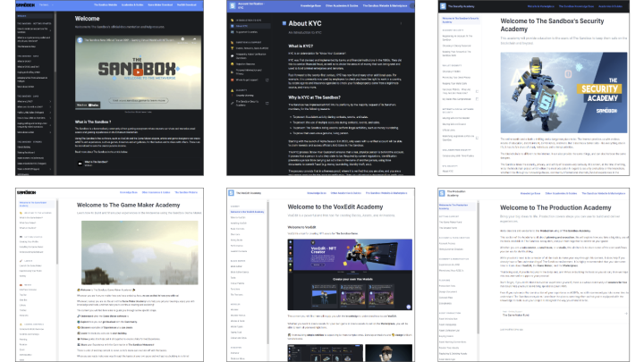The width and height of the screenshot is (644, 362).
Task: Click the S logo in the VoxEdit Academy header
Action: 232,193
